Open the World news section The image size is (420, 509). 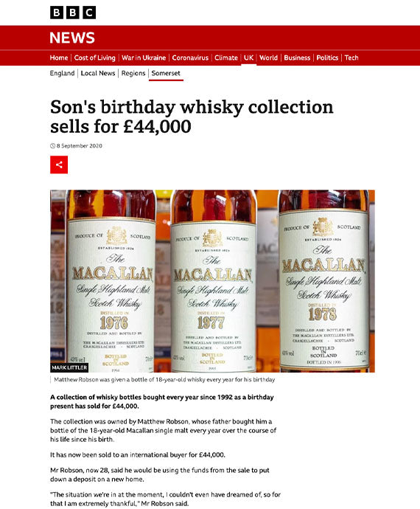[268, 58]
